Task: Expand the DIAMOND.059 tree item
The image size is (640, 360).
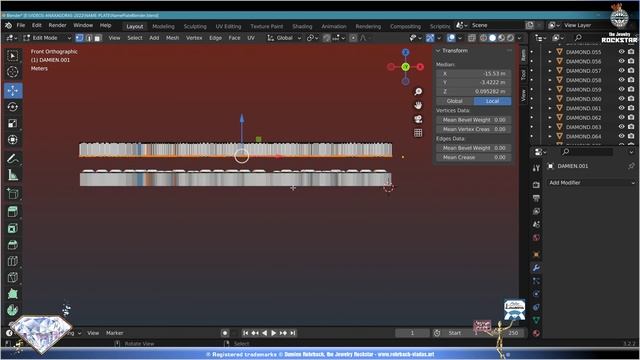Action: click(x=550, y=89)
